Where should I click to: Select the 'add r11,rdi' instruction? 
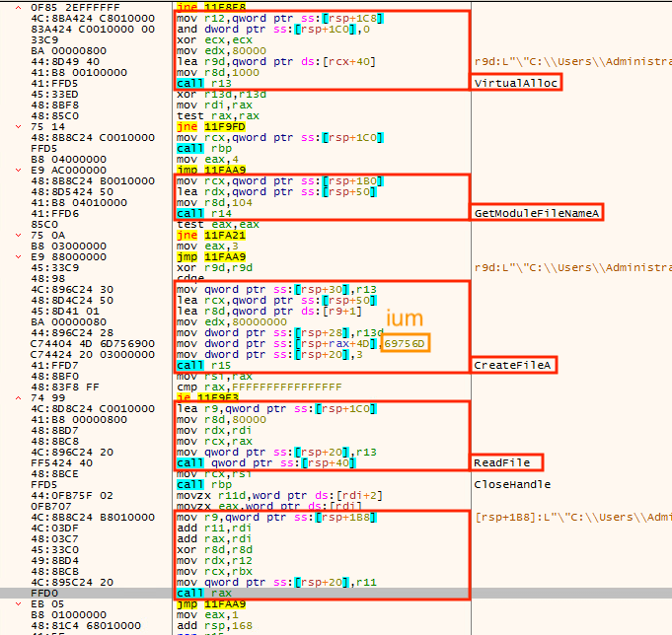point(214,528)
